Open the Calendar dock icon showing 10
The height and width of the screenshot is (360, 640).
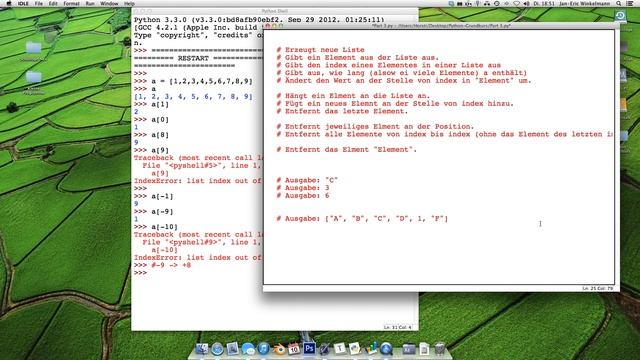[x=294, y=349]
